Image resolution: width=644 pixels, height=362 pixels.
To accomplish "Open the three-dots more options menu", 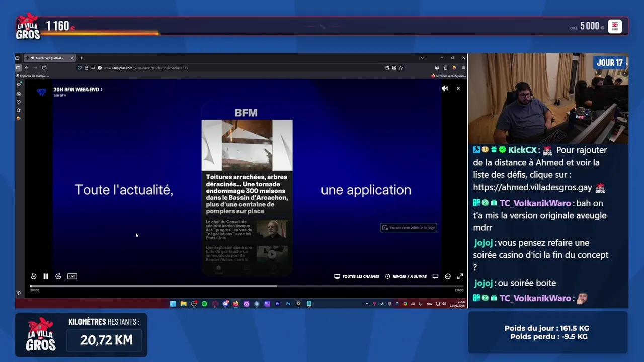I will pyautogui.click(x=448, y=276).
